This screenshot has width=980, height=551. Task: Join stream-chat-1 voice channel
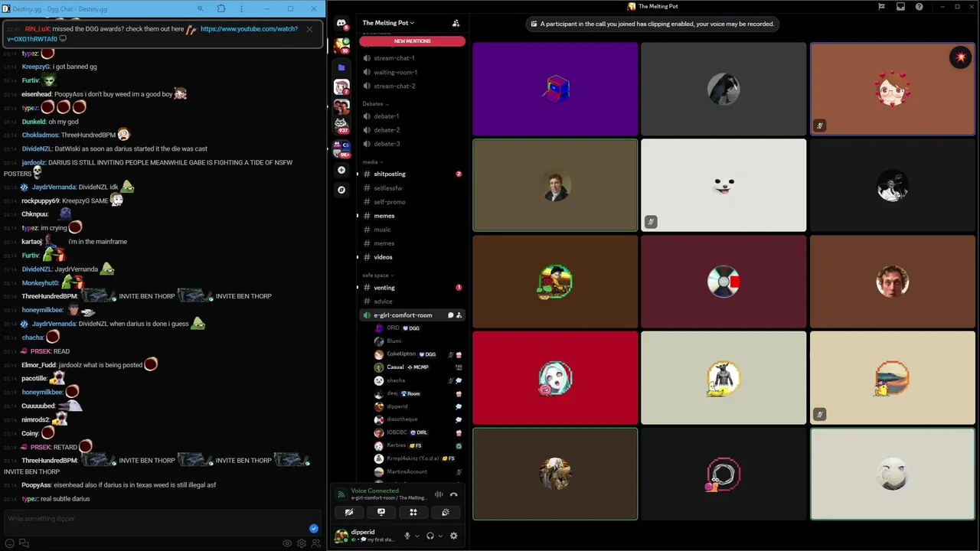point(412,58)
